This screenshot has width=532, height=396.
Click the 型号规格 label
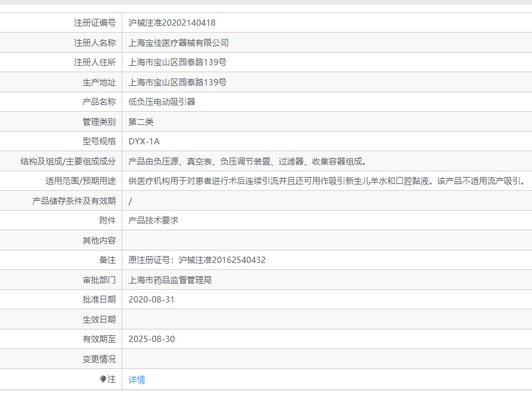99,141
